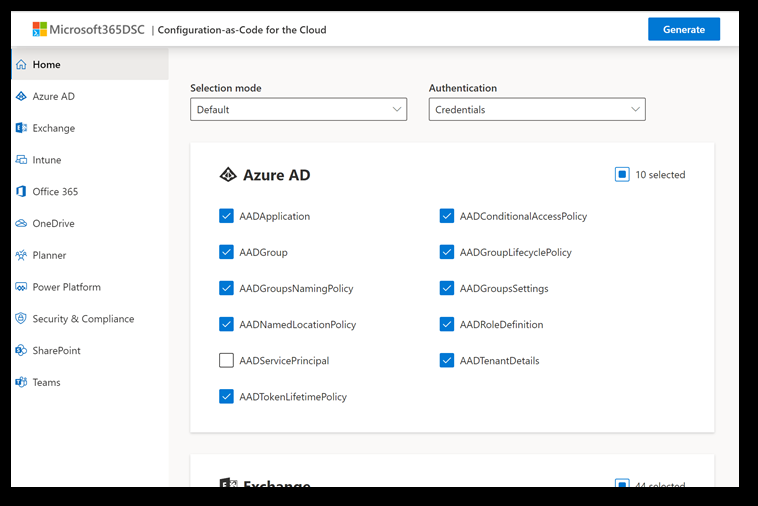This screenshot has height=506, width=758.
Task: Open Planner label in the sidebar
Action: [49, 255]
